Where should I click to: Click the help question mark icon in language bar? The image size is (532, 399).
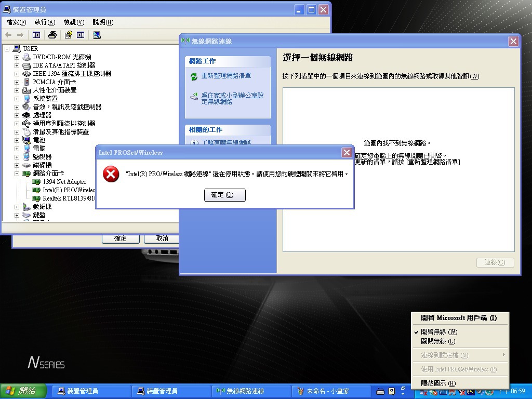click(392, 392)
